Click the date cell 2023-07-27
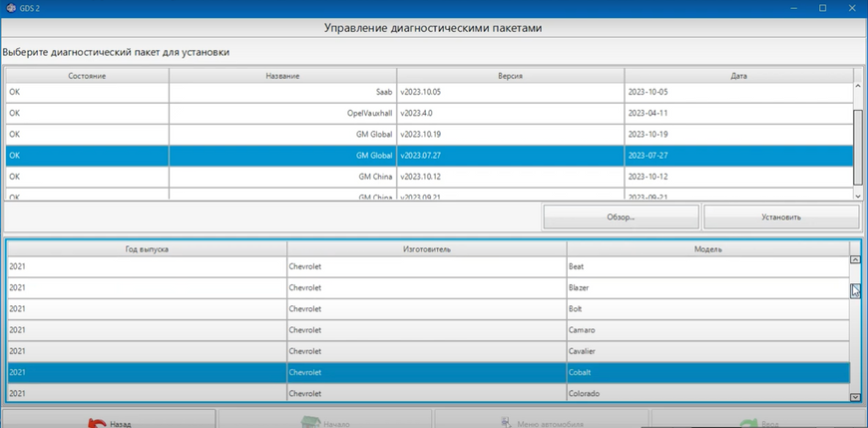Screen dimensions: 868x428 [738, 156]
